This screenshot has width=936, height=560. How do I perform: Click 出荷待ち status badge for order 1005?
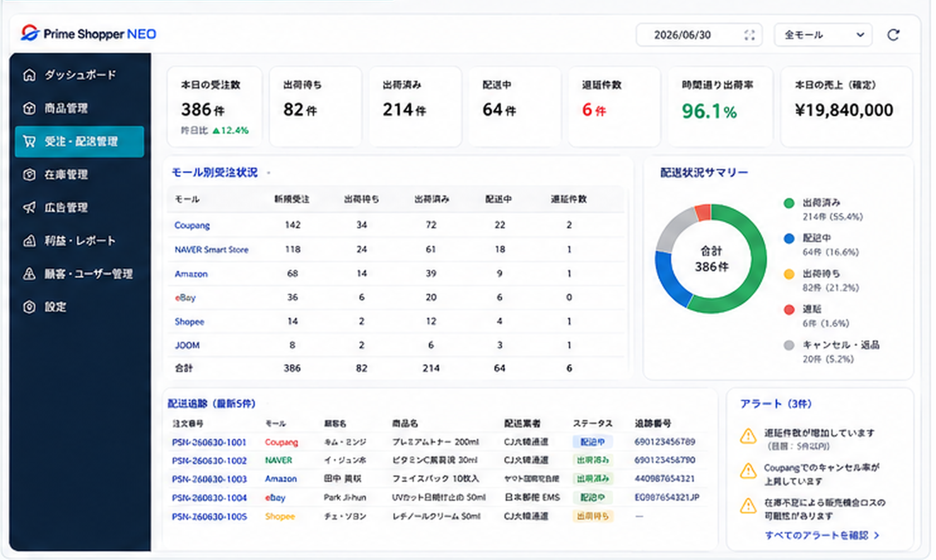coord(592,516)
